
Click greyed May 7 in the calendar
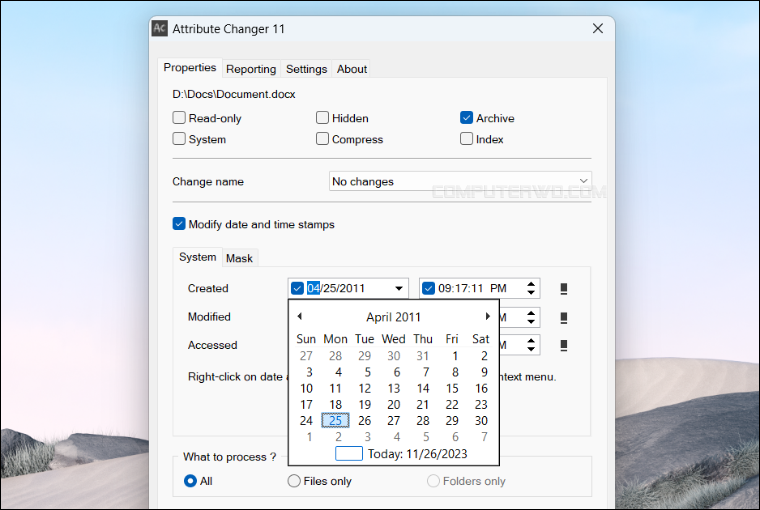[484, 437]
